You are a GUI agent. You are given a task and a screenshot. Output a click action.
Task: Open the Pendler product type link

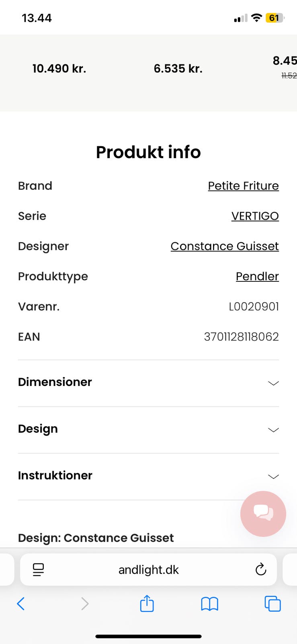click(x=257, y=277)
